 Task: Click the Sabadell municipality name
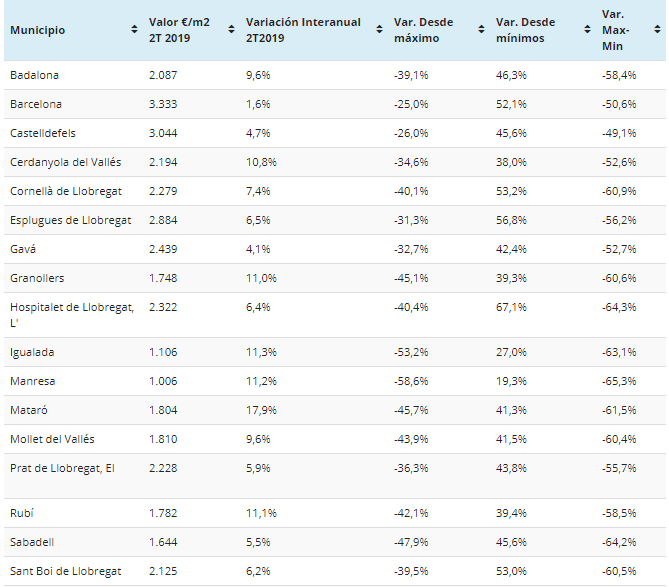[32, 542]
